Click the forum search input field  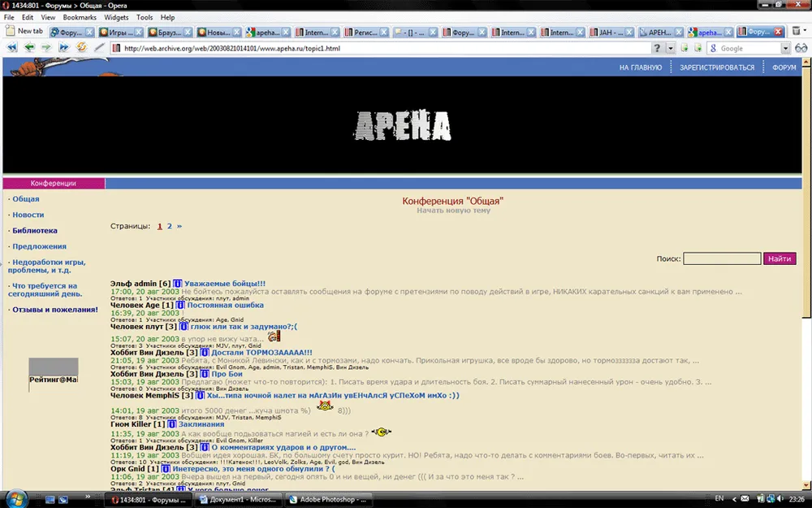(721, 258)
